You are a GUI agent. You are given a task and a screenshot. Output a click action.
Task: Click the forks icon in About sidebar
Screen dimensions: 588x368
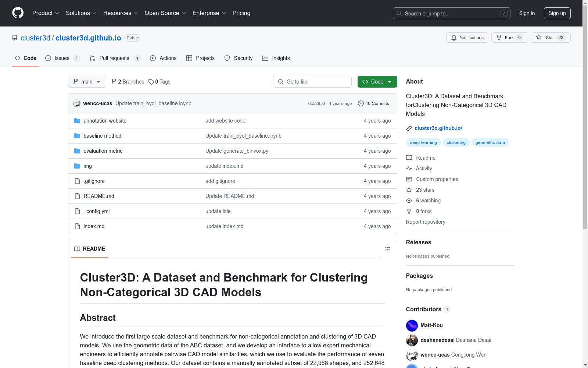(x=409, y=211)
